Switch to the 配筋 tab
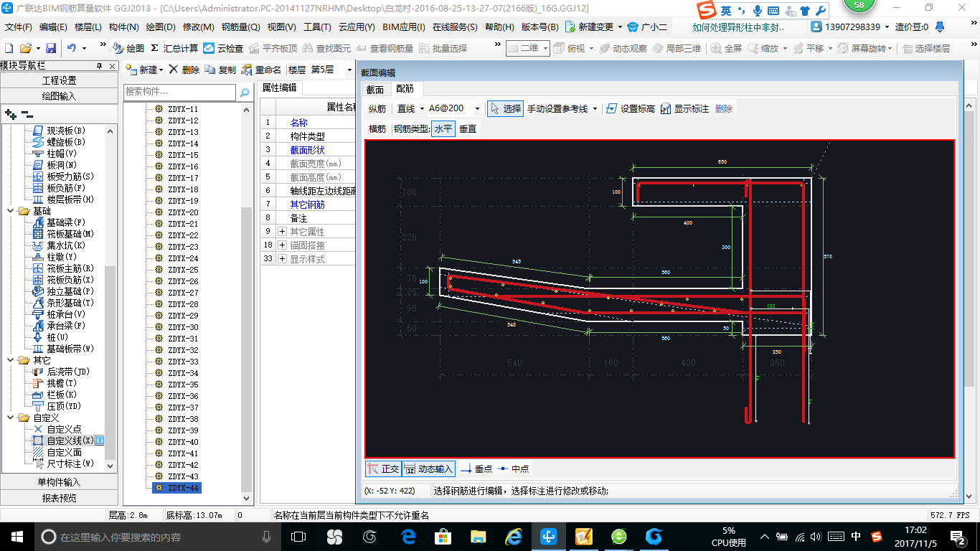Screen dimensions: 980x551 pos(405,88)
